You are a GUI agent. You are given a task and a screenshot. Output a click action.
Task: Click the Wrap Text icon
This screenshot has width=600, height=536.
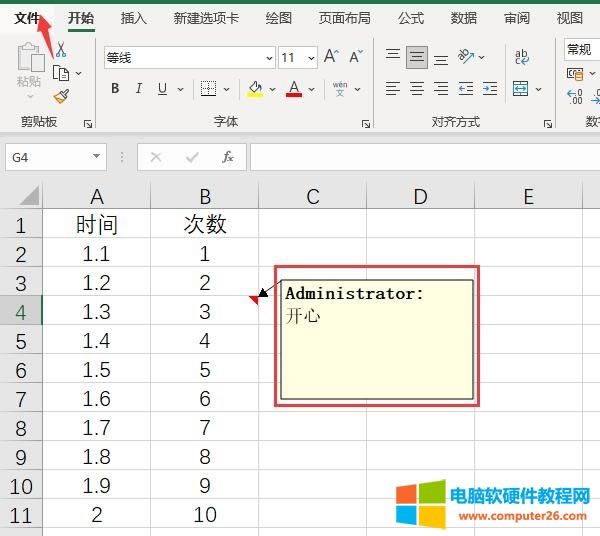(521, 58)
